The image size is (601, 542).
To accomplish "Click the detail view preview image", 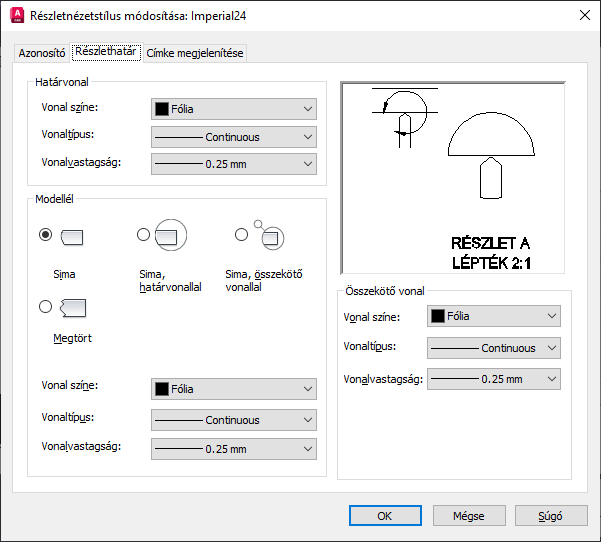I will 453,178.
